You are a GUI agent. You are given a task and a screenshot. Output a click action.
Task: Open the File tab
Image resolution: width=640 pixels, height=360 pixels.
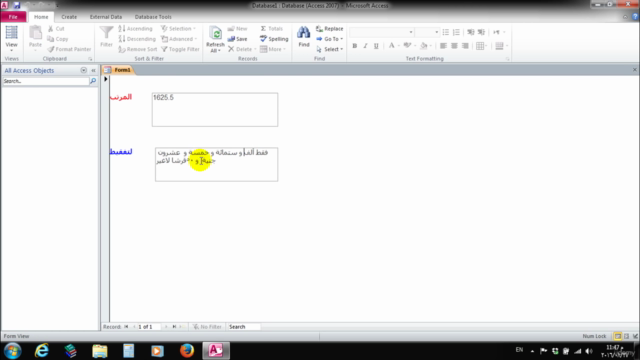point(13,17)
